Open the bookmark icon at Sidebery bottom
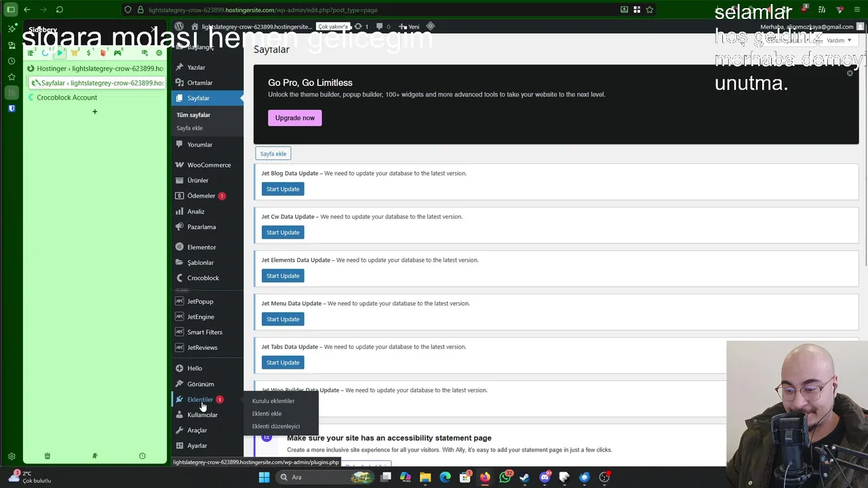 [95, 456]
